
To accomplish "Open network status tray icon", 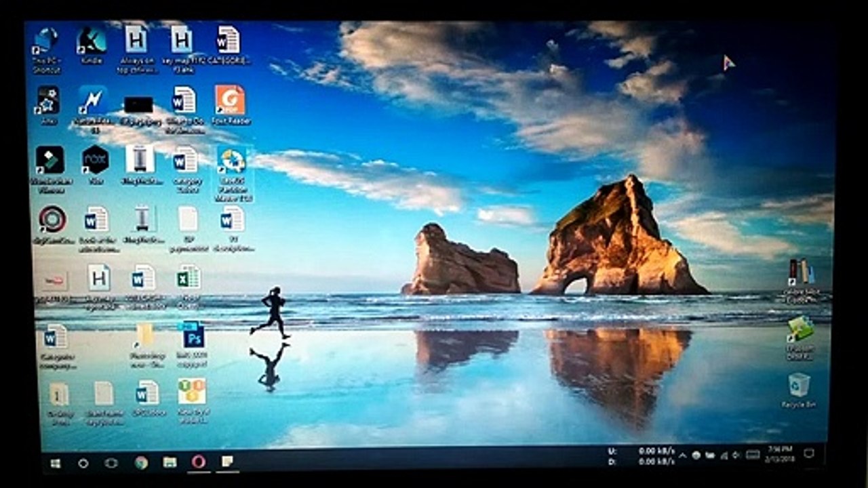I will [724, 455].
